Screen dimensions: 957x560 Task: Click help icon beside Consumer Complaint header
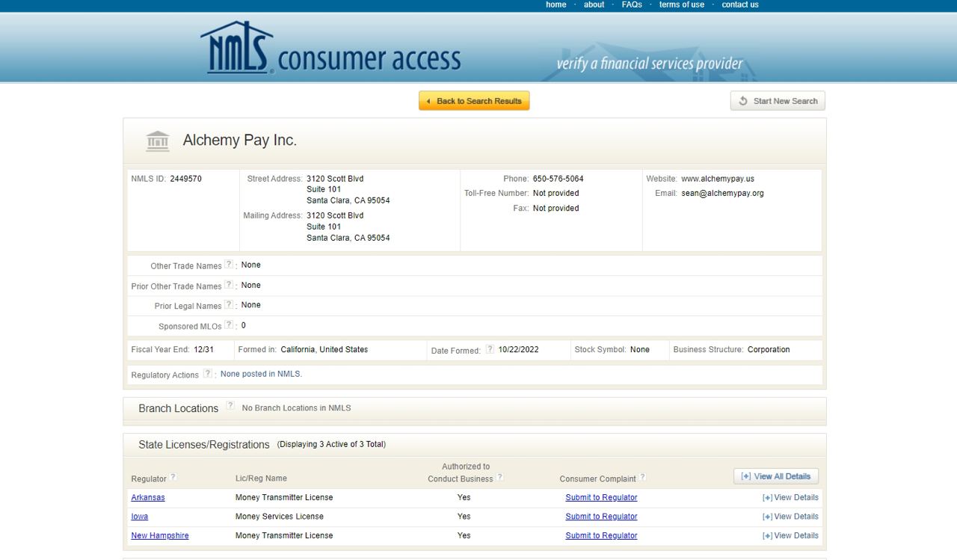(642, 478)
